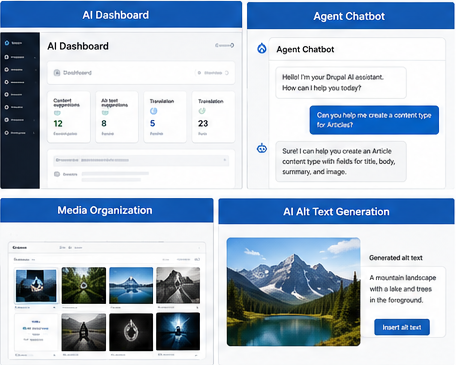Image resolution: width=456 pixels, height=365 pixels.
Task: Click the green circular icon above number 23
Action: (x=202, y=111)
